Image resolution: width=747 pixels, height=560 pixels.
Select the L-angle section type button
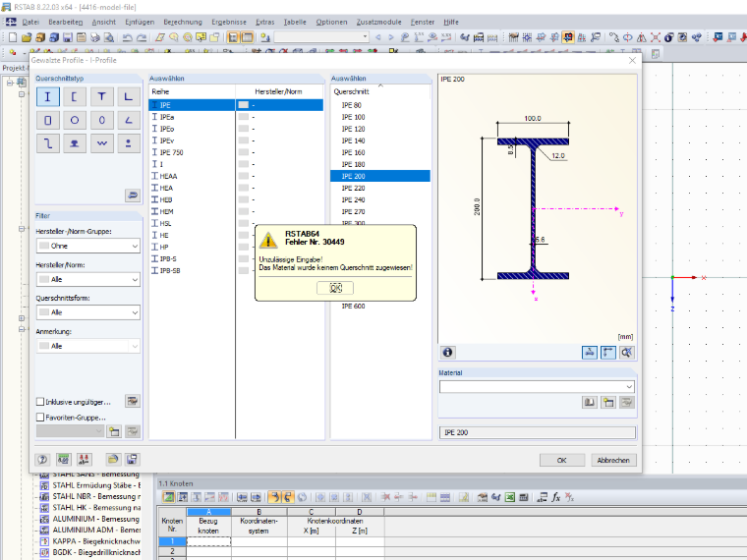[128, 96]
